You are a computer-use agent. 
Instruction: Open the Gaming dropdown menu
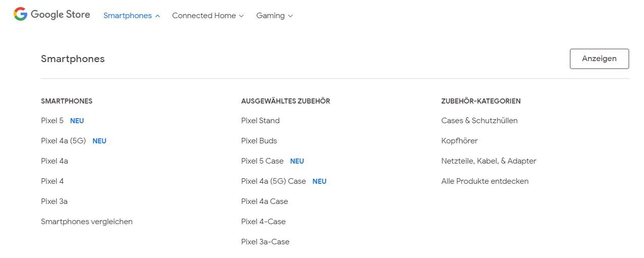point(274,16)
